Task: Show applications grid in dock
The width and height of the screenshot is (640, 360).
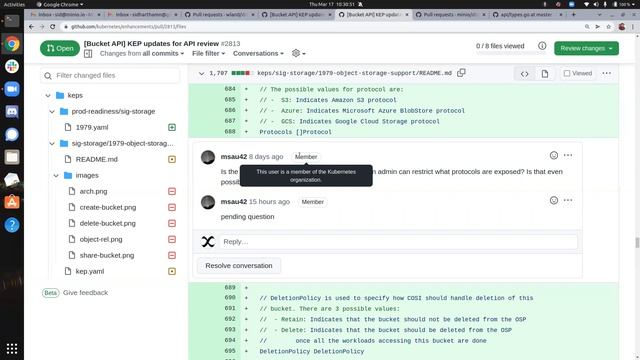Action: pyautogui.click(x=12, y=349)
